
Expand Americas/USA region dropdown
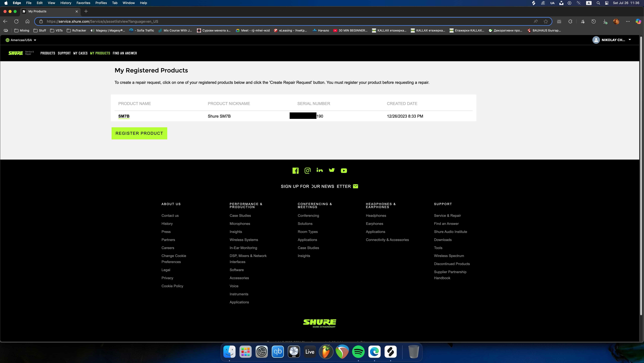(21, 40)
